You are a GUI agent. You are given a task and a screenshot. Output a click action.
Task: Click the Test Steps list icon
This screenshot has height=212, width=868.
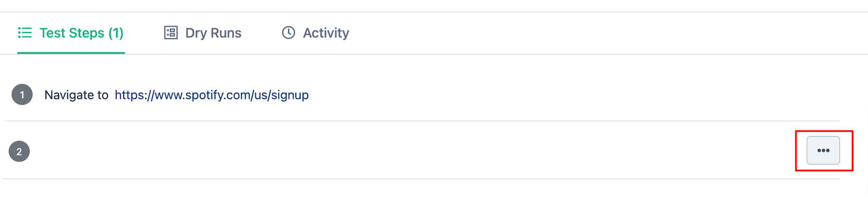[x=25, y=33]
